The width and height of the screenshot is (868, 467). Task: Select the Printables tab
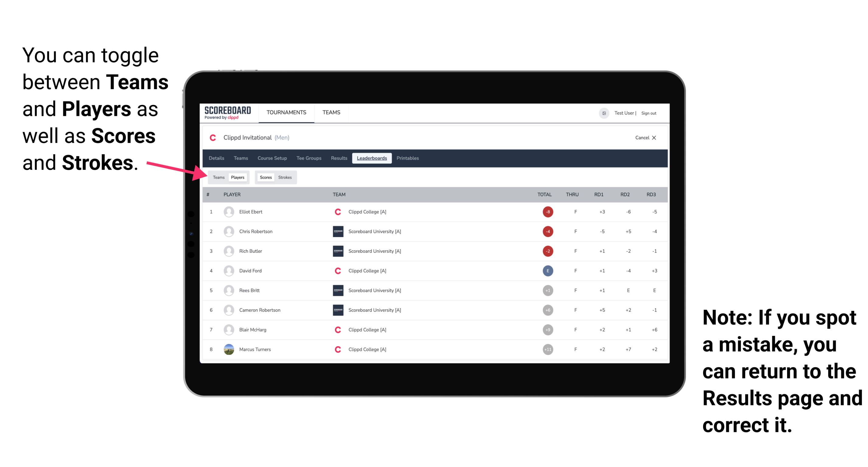(408, 158)
